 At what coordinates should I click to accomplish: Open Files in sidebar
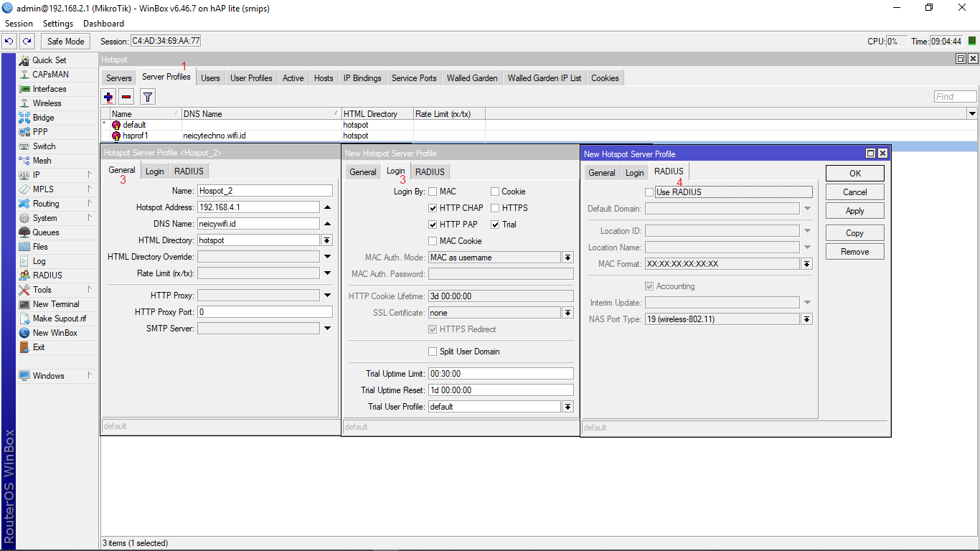57,247
